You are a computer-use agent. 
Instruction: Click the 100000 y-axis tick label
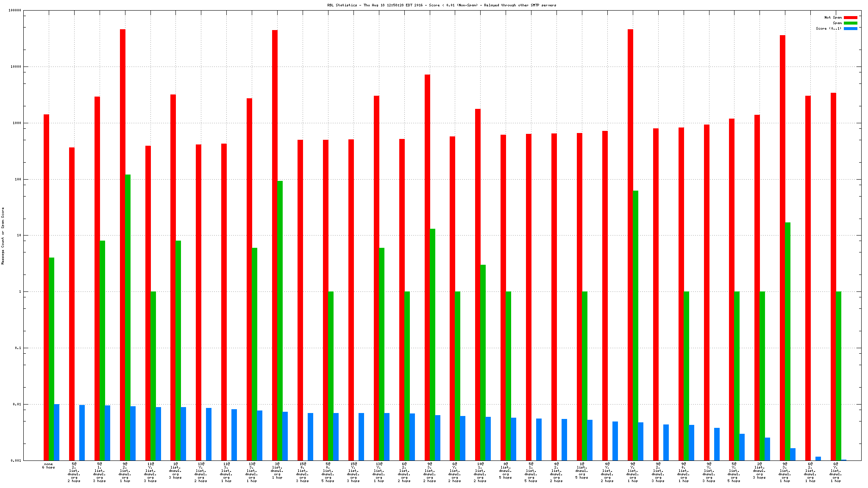coord(14,11)
